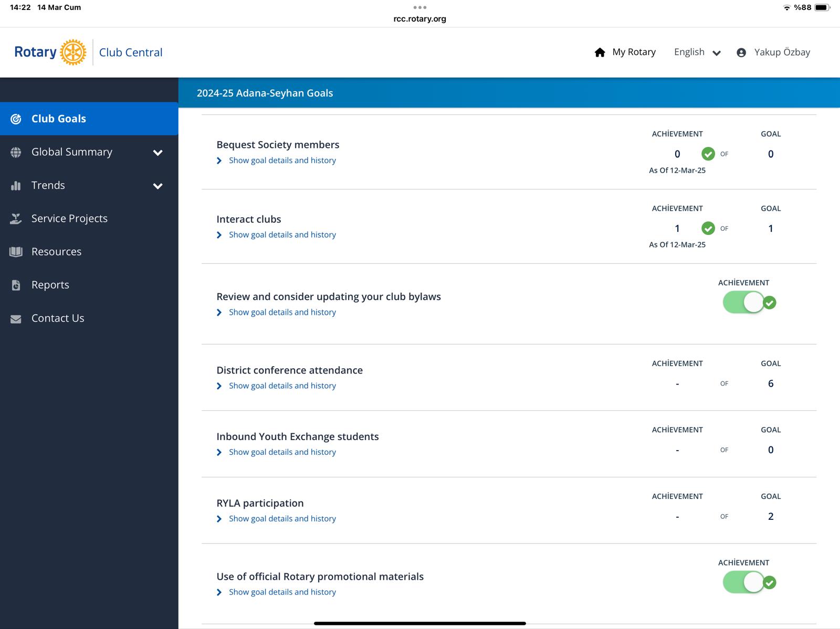
Task: Show Inbound Youth Exchange goal details link
Action: pyautogui.click(x=282, y=452)
